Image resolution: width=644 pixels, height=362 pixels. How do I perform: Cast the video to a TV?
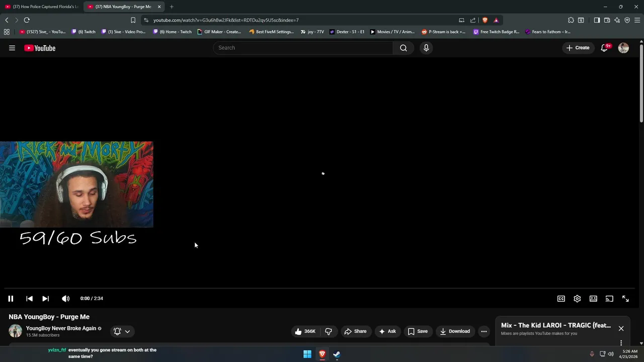tap(609, 299)
